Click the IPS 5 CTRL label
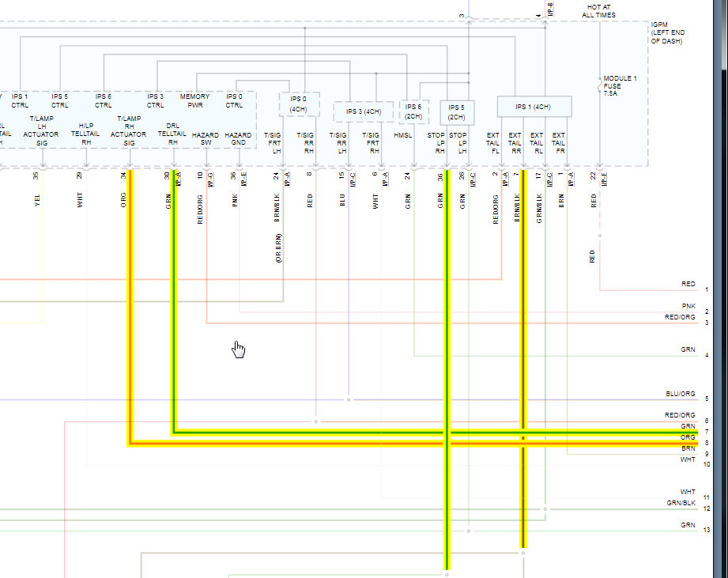The width and height of the screenshot is (728, 578). pos(60,100)
